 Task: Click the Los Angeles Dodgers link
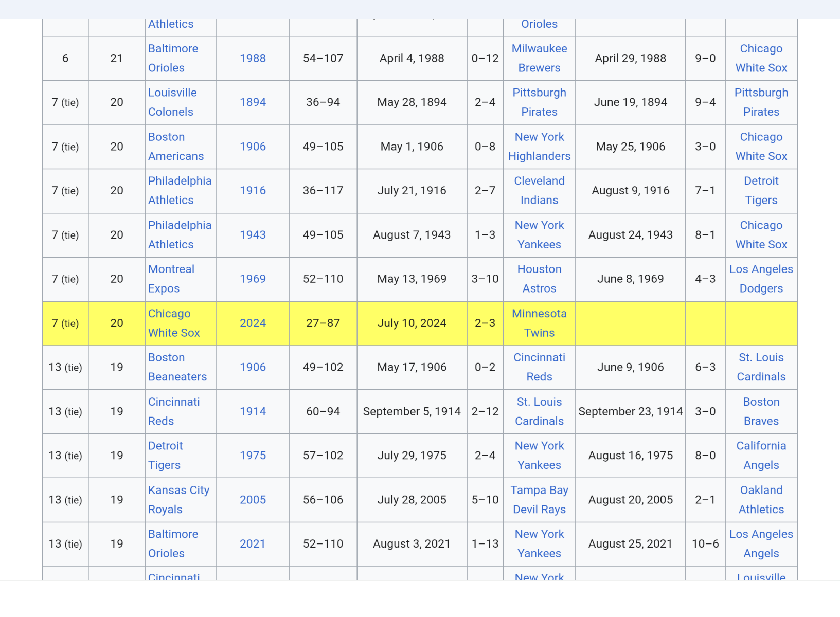click(761, 279)
